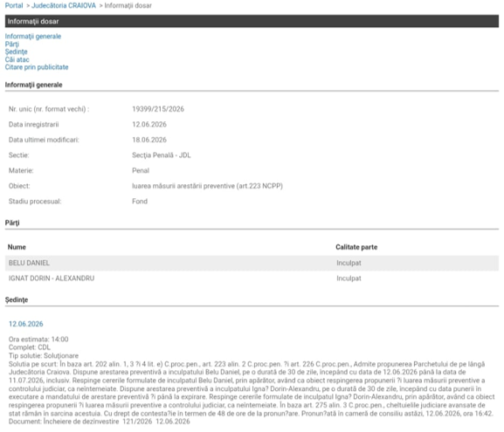504x432 pixels.
Task: Jump to Căi atac anchor link
Action: [17, 59]
